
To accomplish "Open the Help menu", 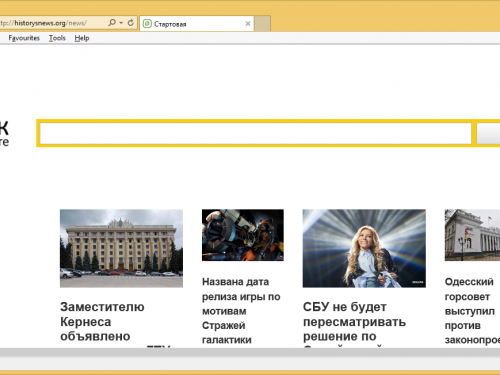I will 82,38.
